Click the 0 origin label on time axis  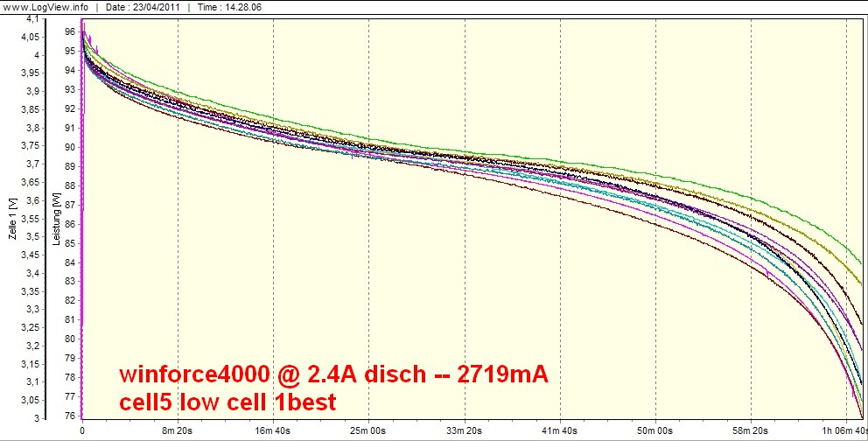(82, 430)
